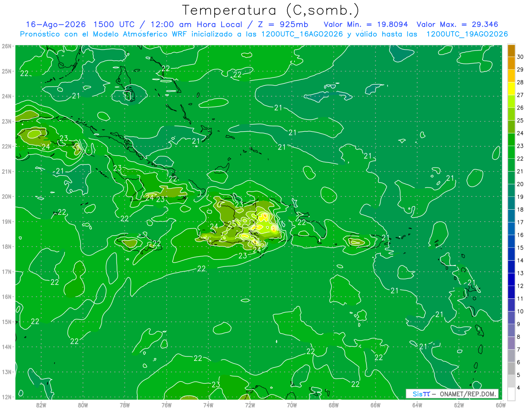
Task: Click the number 14 on the color legend
Action: coord(520,260)
